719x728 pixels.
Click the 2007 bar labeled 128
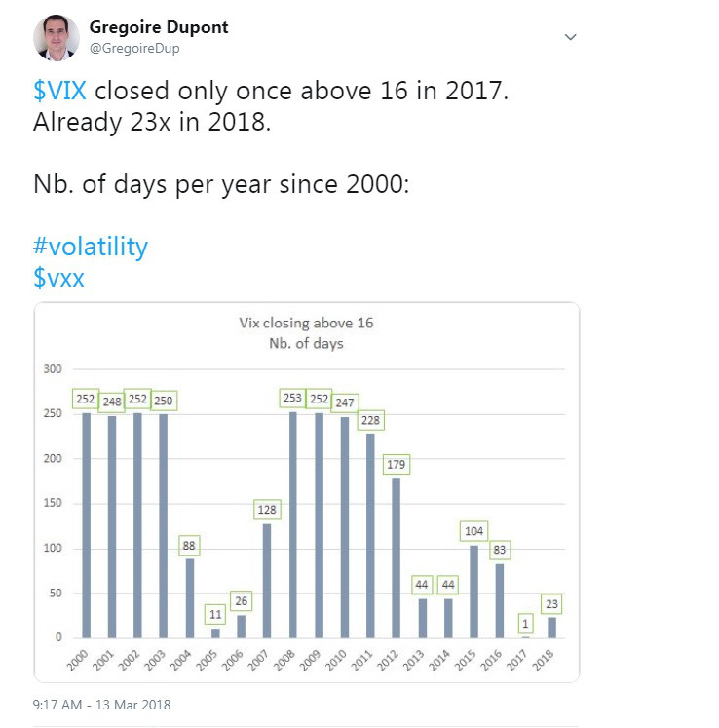coord(267,581)
